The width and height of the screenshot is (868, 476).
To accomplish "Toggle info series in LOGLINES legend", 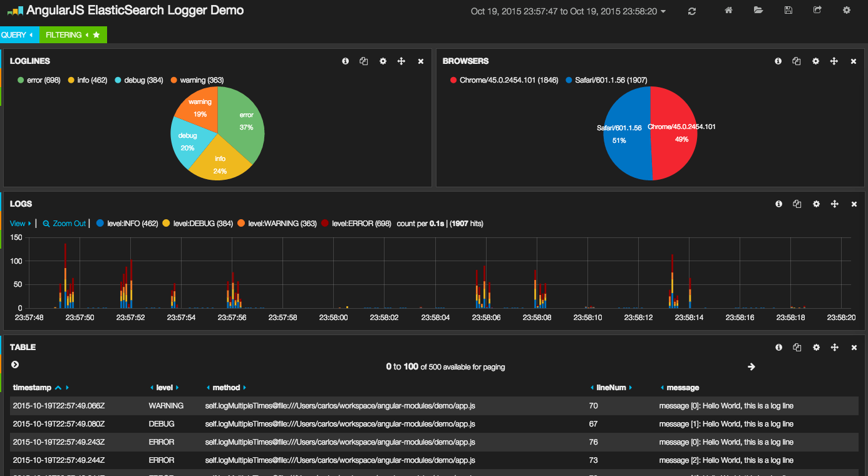I will pos(87,80).
